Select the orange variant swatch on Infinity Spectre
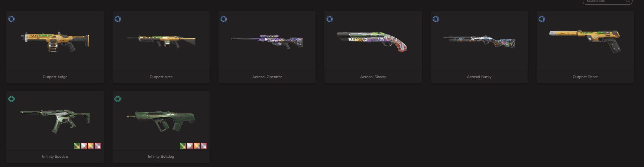Screen dimensions: 644x167 91,146
